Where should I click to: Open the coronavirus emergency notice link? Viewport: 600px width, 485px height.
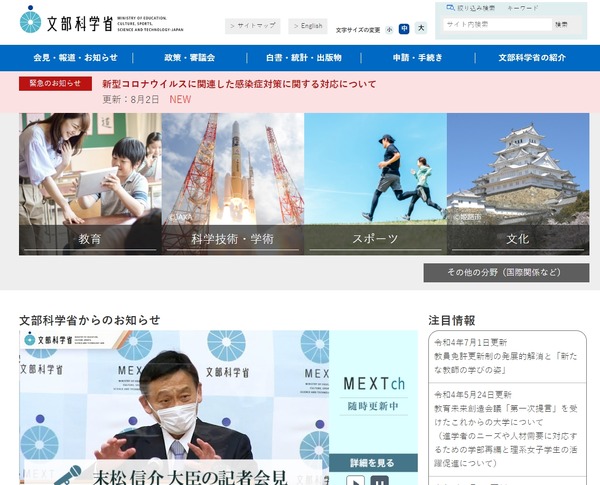point(239,84)
